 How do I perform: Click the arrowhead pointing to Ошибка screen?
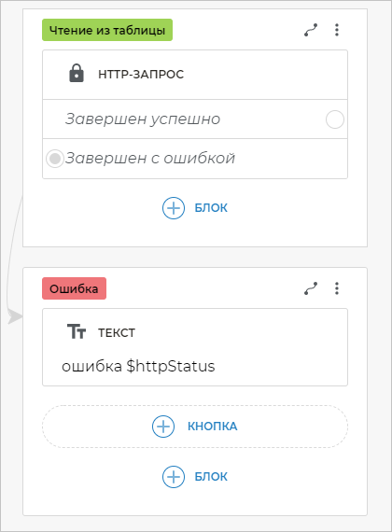(x=15, y=316)
